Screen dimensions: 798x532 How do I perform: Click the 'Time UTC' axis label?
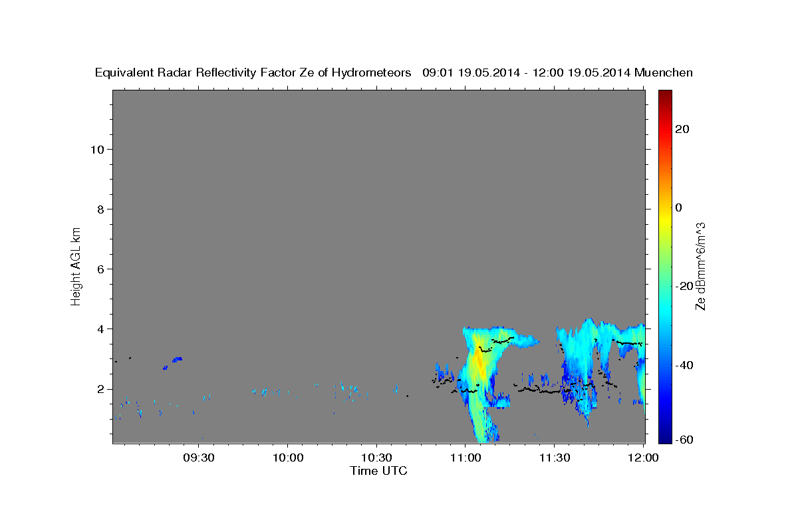pos(378,471)
